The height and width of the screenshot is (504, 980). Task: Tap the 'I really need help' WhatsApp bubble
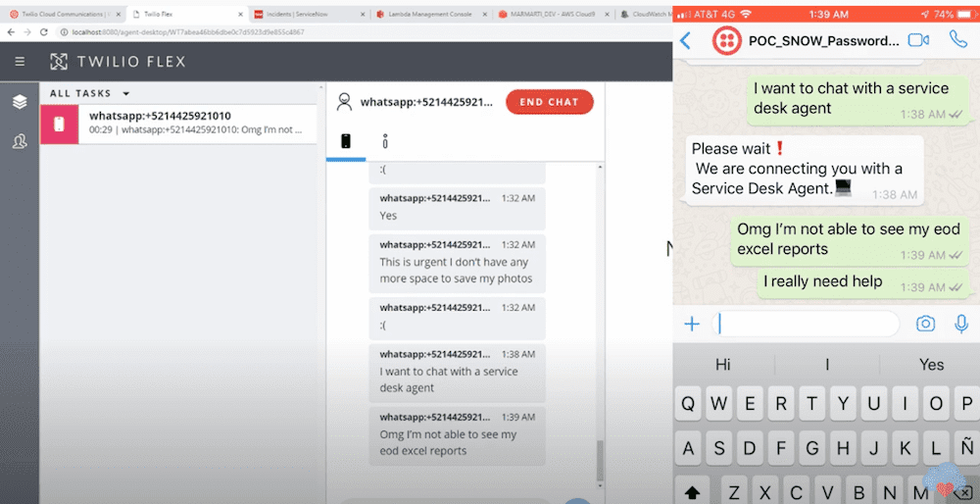coord(863,282)
